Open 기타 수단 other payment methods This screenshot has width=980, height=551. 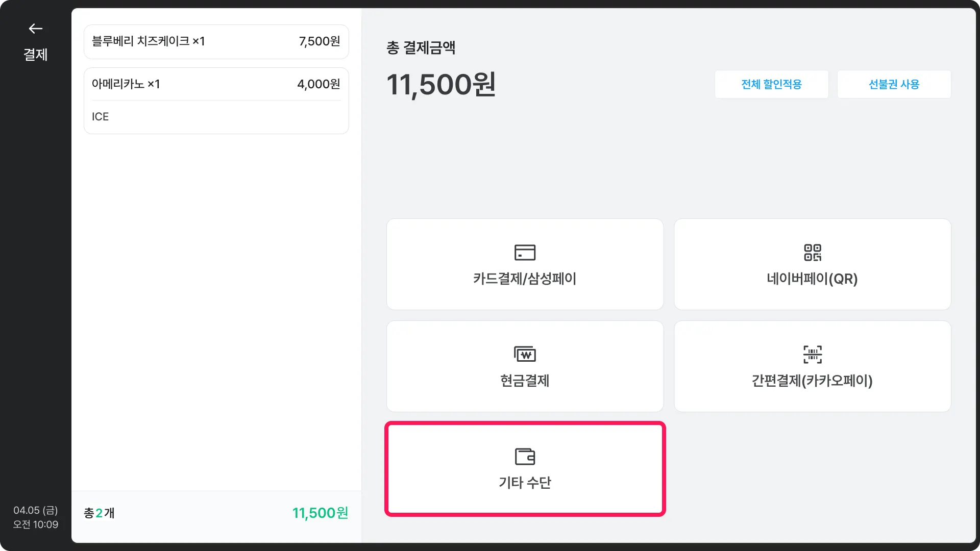pos(525,482)
